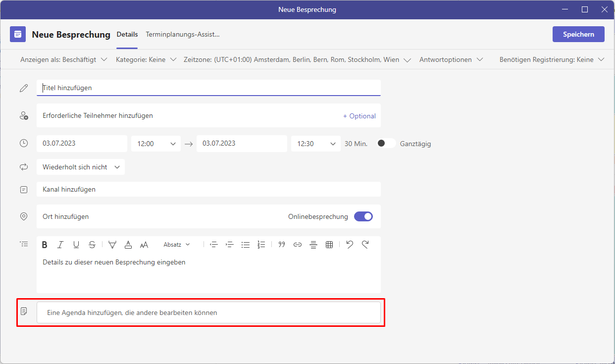Open the Absatz paragraph style dropdown
This screenshot has width=615, height=364.
[176, 245]
